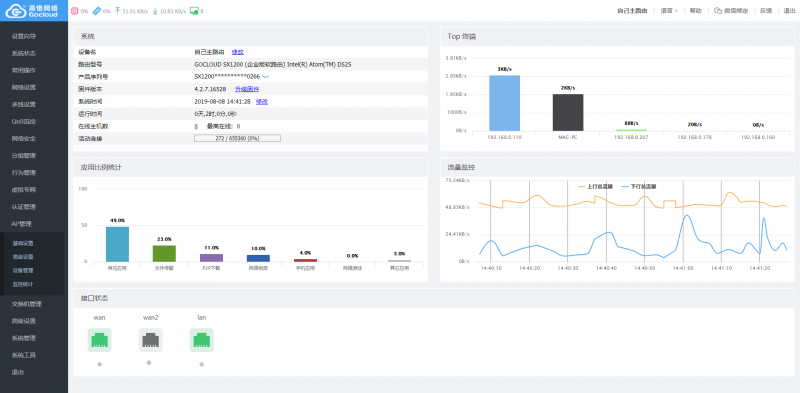The height and width of the screenshot is (393, 800).
Task: Click the 192.168.0.178 label
Action: coord(694,137)
